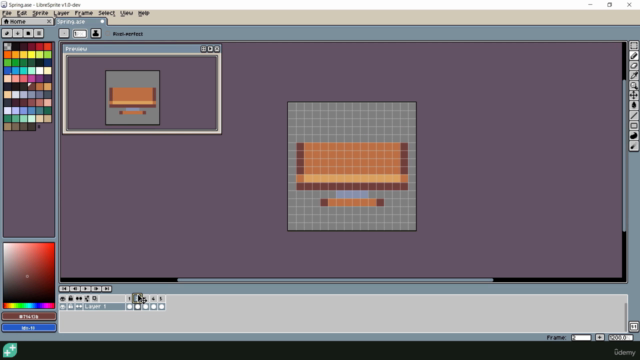Click add new frame plus button
This screenshot has width=640, height=360.
point(600,338)
